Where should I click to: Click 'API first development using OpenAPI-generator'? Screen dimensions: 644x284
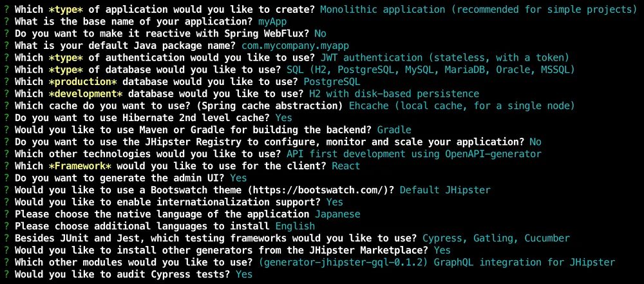click(x=414, y=154)
